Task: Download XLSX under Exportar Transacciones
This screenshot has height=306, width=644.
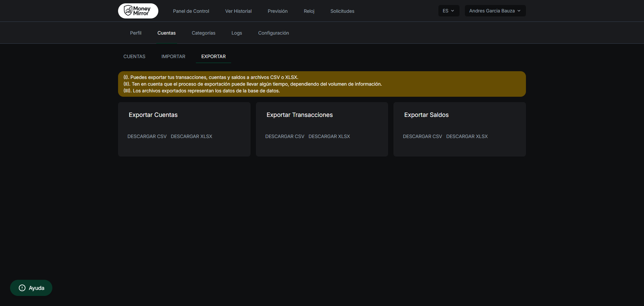Action: click(329, 136)
